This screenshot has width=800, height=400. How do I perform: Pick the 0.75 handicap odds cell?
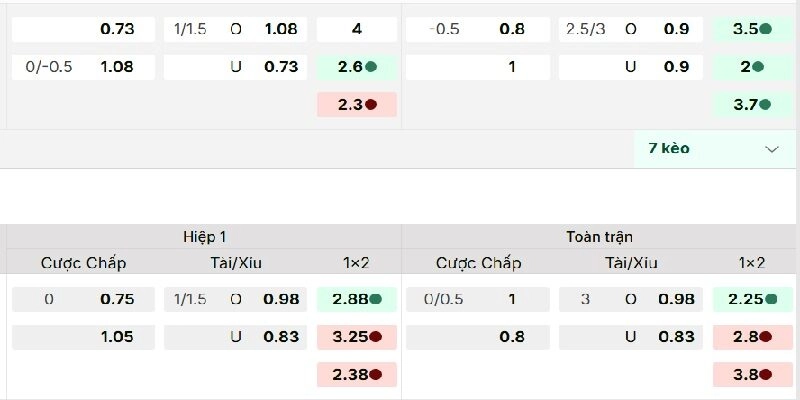tap(84, 299)
